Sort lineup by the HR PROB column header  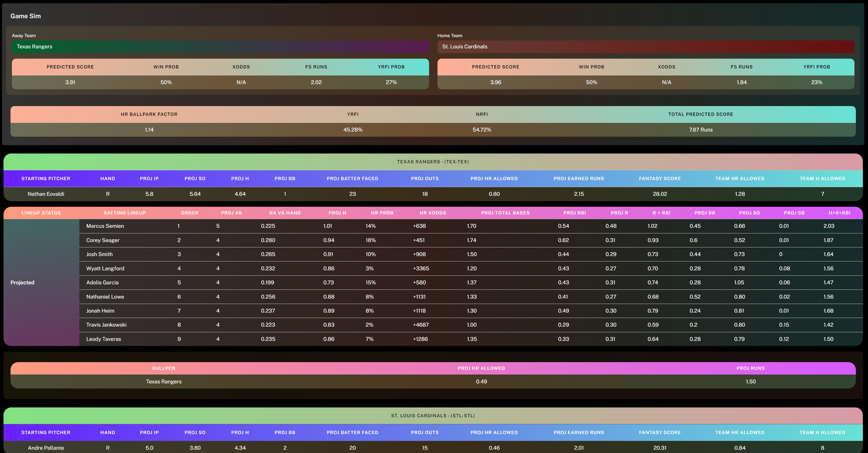coord(382,213)
